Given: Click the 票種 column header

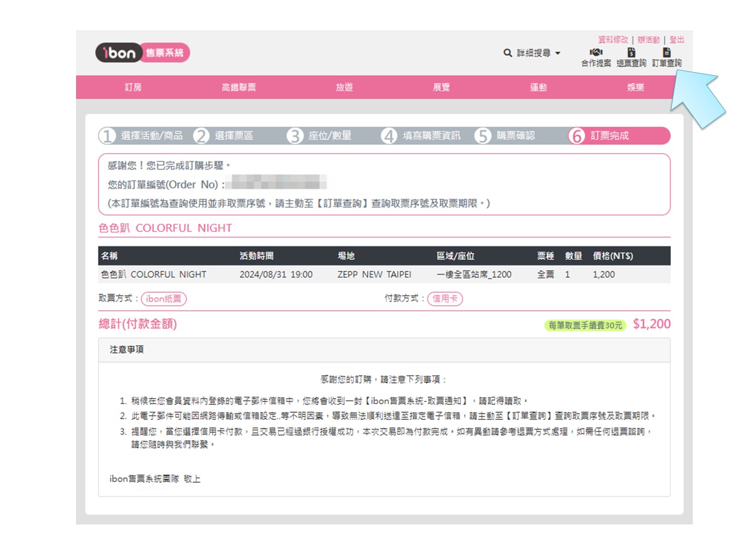Looking at the screenshot, I should [546, 256].
